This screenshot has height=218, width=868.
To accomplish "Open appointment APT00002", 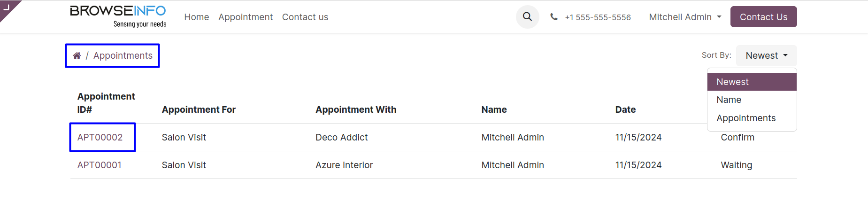I will coord(100,137).
